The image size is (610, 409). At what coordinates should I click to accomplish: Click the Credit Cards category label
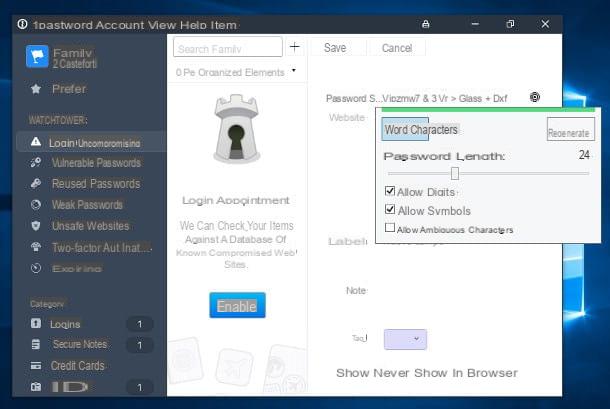click(78, 366)
